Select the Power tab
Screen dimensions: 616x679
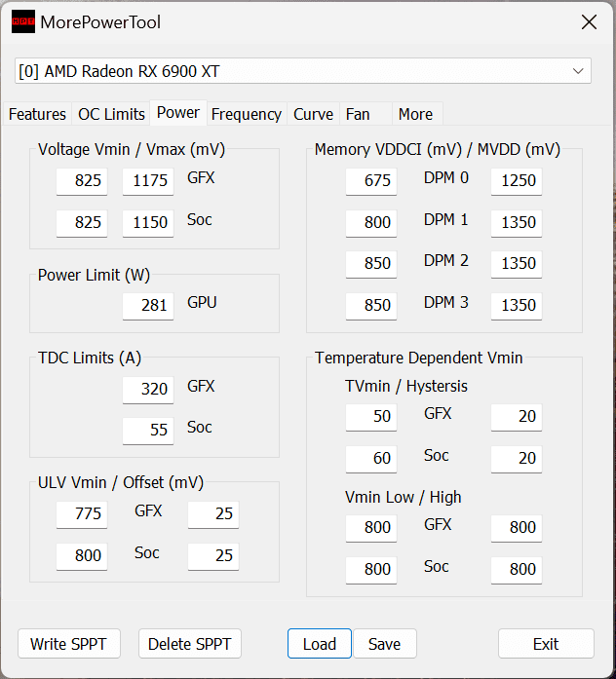(x=178, y=113)
